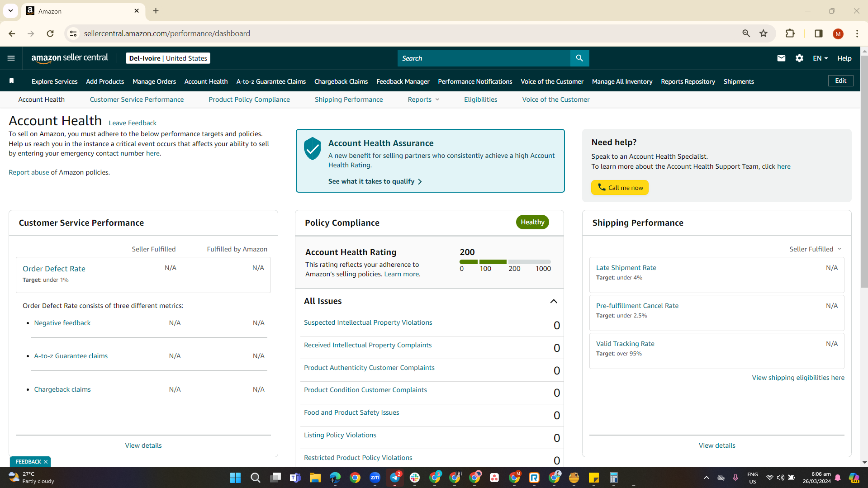This screenshot has width=868, height=488.
Task: Go back using the browser back arrow
Action: [12, 33]
